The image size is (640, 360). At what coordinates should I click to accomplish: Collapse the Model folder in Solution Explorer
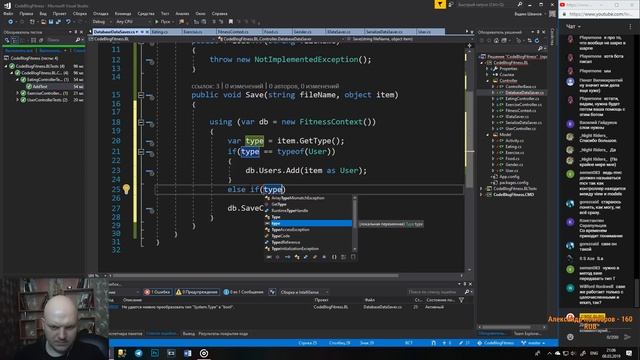click(487, 134)
